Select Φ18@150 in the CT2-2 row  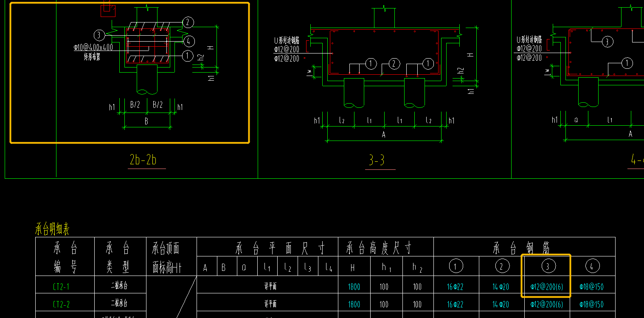tap(591, 304)
